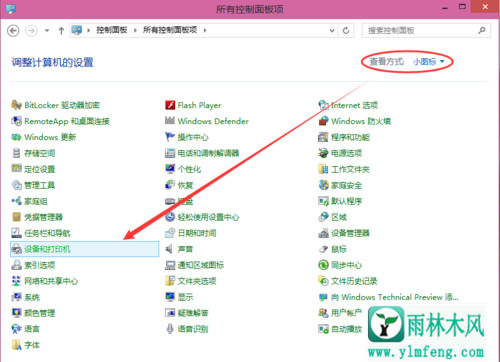Click the 同步中心 green sync icon
The width and height of the screenshot is (500, 362).
[323, 265]
